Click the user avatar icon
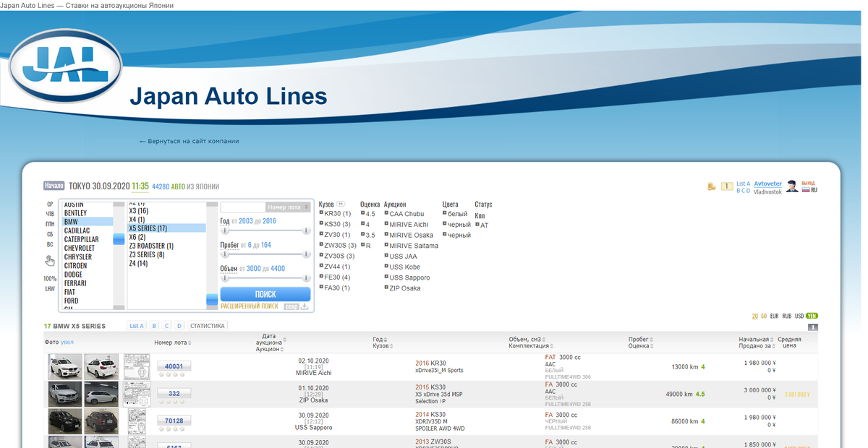This screenshot has height=448, width=868. 792,186
